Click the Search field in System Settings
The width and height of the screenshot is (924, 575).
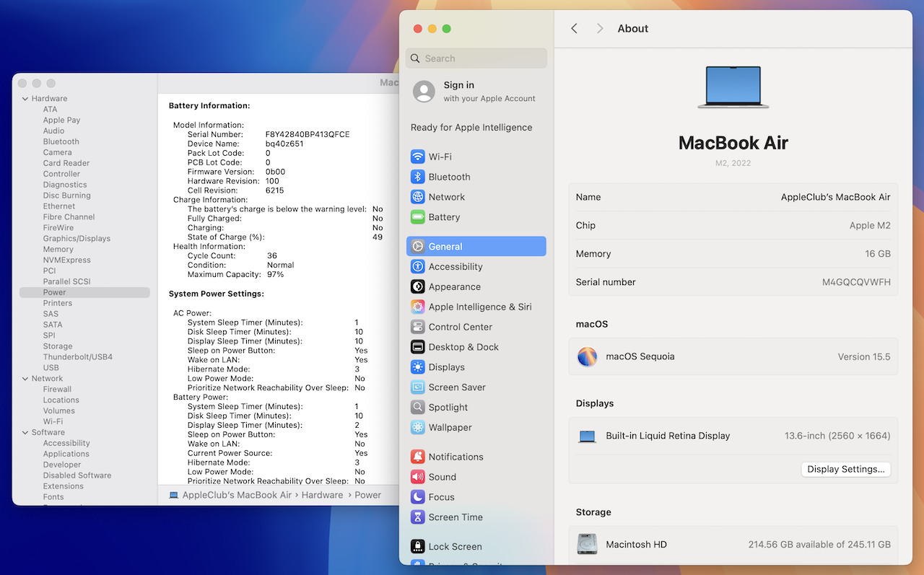point(476,58)
